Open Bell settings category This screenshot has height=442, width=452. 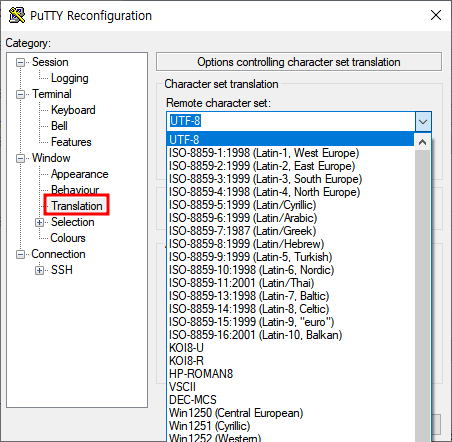click(x=59, y=126)
